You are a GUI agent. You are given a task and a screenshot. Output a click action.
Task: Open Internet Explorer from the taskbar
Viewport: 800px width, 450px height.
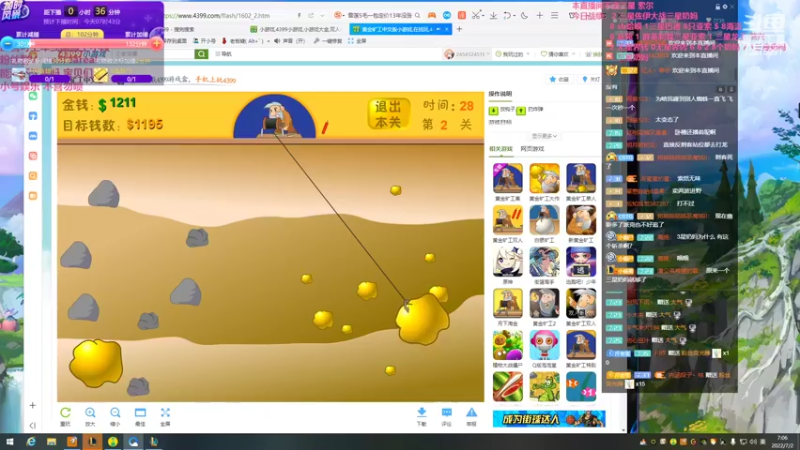31,442
